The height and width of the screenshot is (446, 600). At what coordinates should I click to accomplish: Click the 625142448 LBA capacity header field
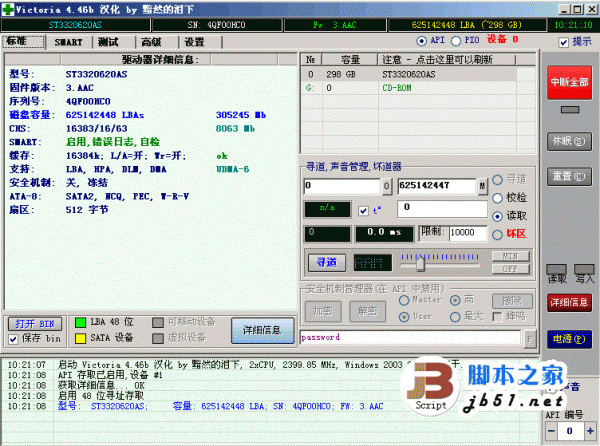click(x=467, y=25)
